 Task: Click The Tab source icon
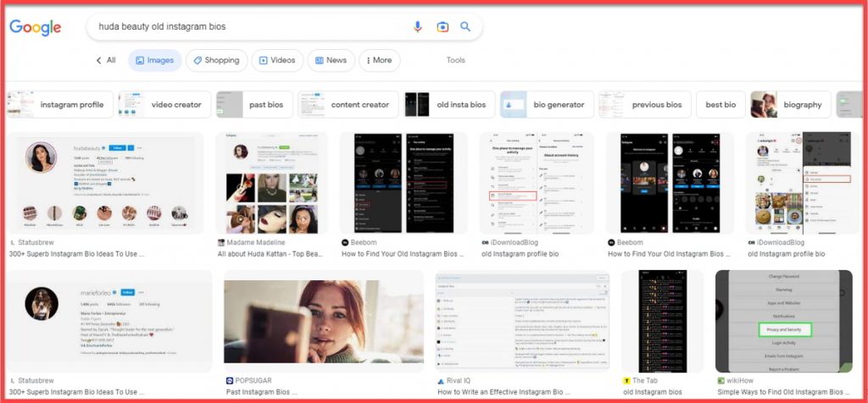[x=626, y=381]
